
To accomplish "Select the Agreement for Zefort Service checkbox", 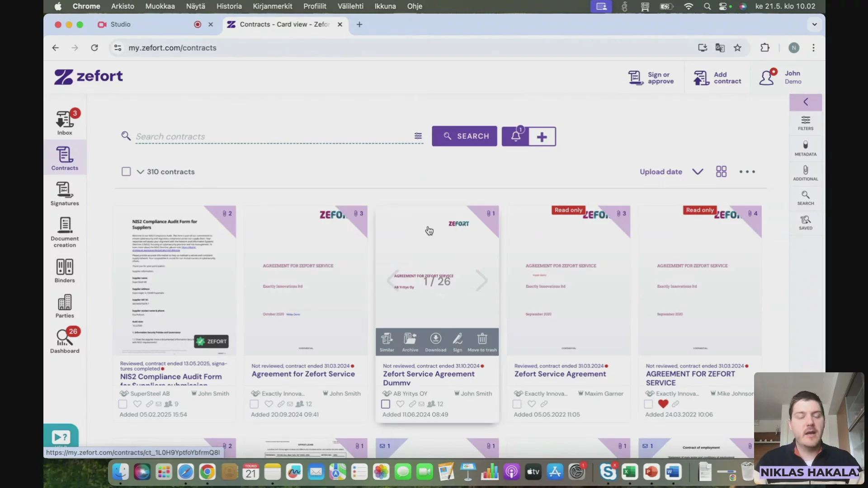I will 254,404.
